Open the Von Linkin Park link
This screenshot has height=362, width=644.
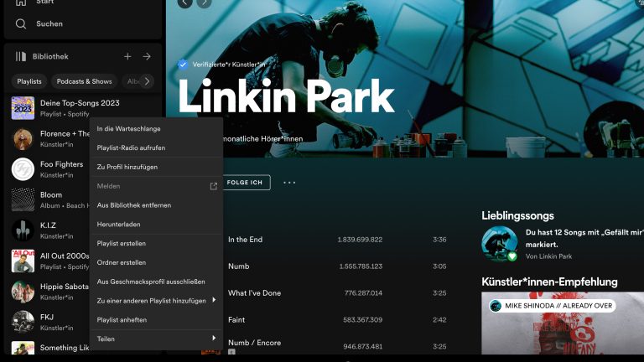(548, 256)
